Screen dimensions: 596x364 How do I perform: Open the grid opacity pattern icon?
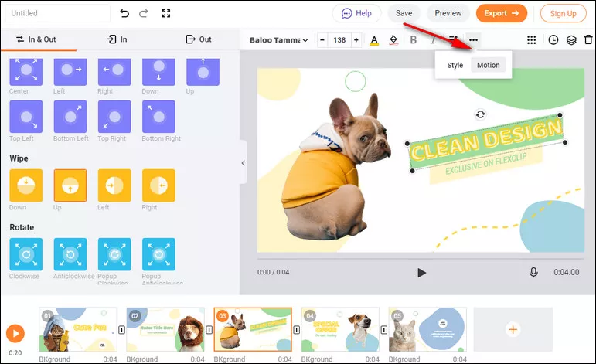point(531,40)
